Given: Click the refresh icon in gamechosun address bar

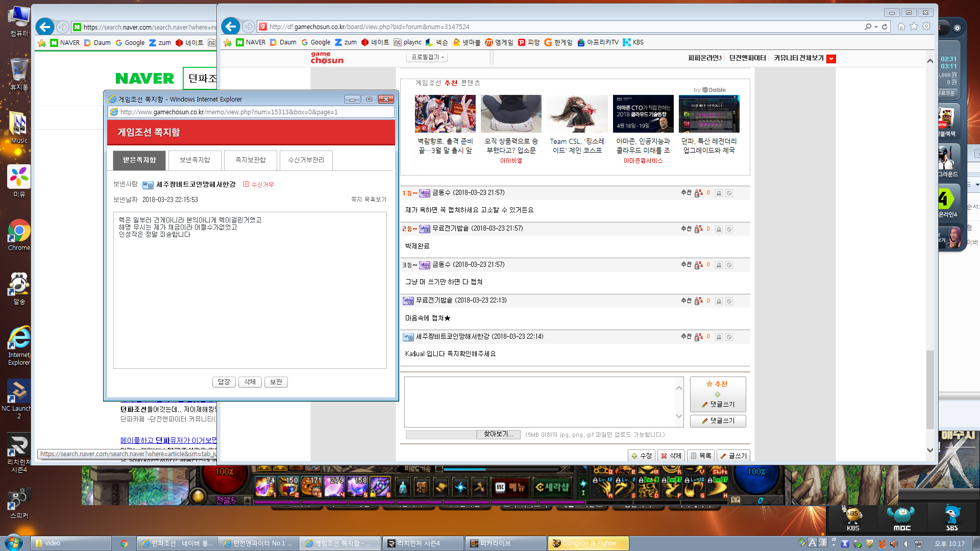Looking at the screenshot, I should click(885, 27).
